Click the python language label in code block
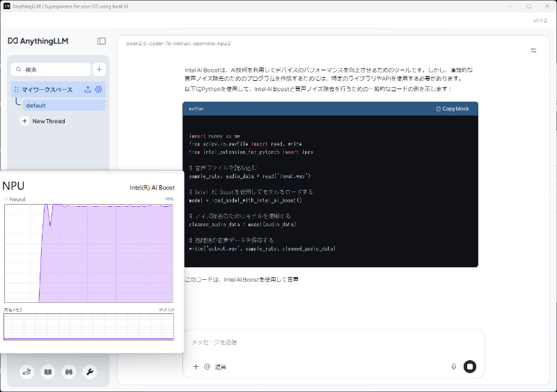 pos(196,109)
